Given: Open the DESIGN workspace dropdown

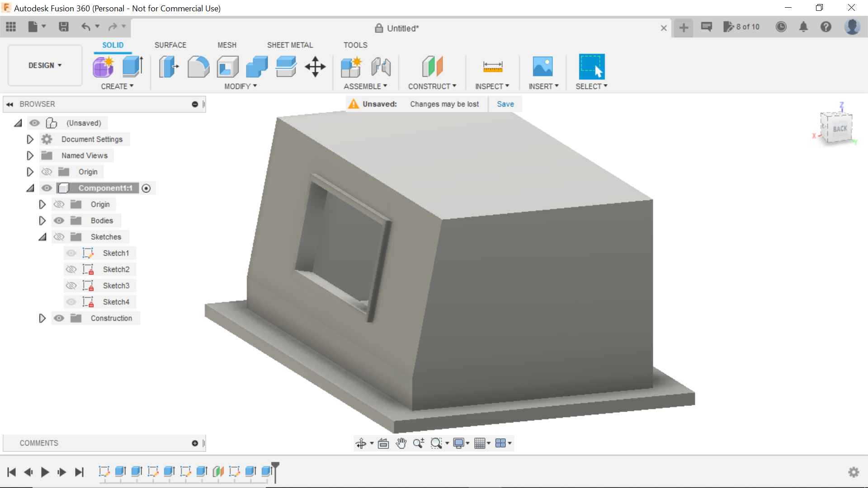Looking at the screenshot, I should pos(44,65).
